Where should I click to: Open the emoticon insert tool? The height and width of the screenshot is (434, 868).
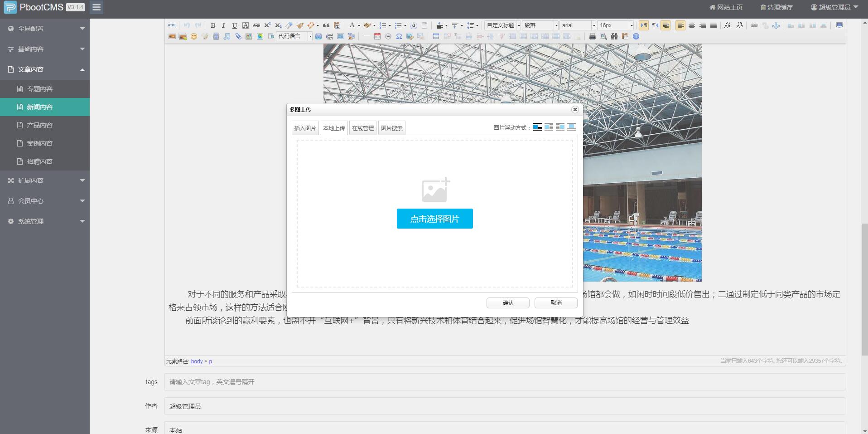[x=194, y=37]
